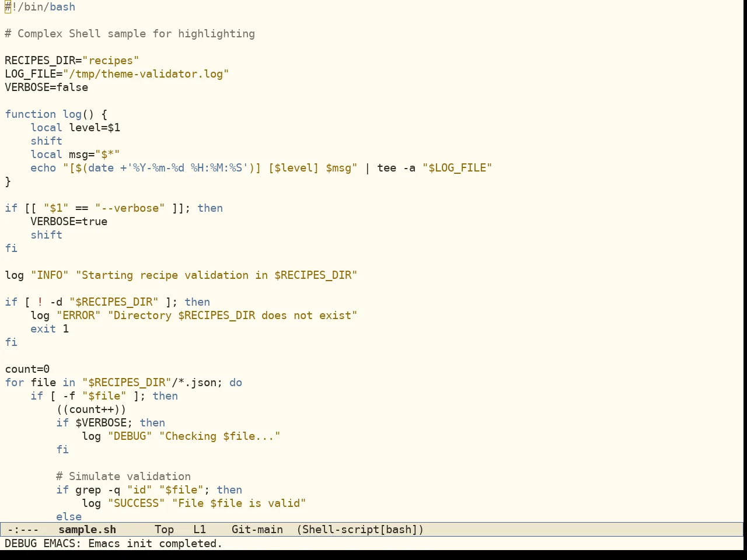Click the "INFO" string in log call
This screenshot has height=560, width=747.
(50, 275)
